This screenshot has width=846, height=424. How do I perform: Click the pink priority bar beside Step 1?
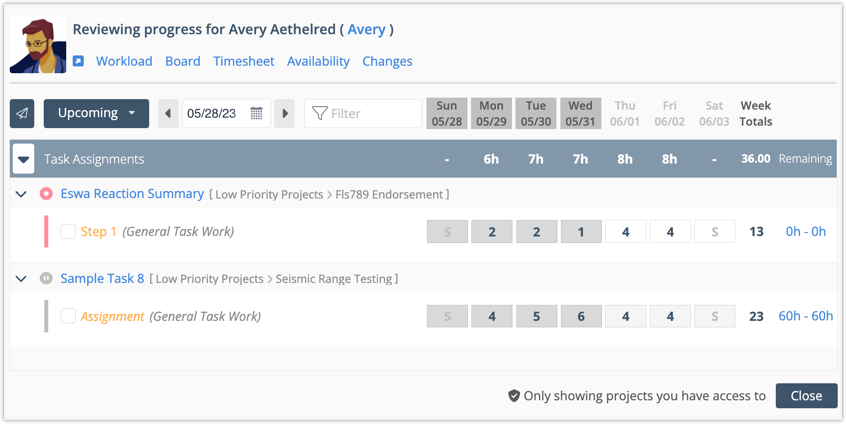(x=46, y=232)
